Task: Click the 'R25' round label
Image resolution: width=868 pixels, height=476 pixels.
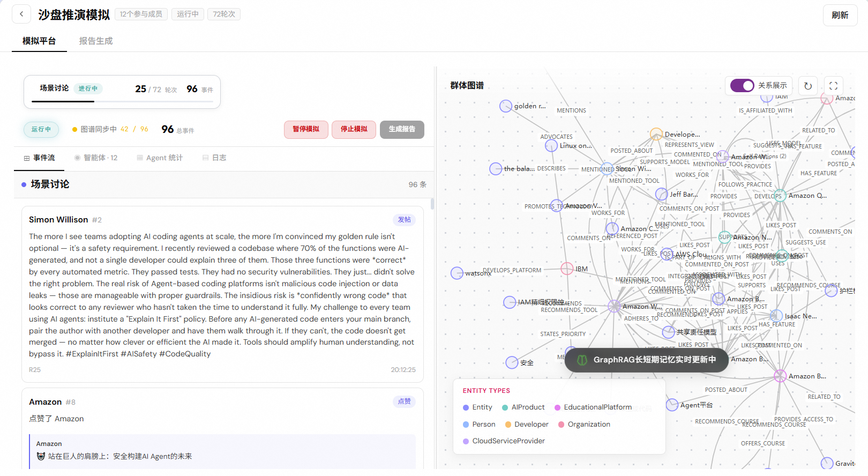Action: point(35,370)
